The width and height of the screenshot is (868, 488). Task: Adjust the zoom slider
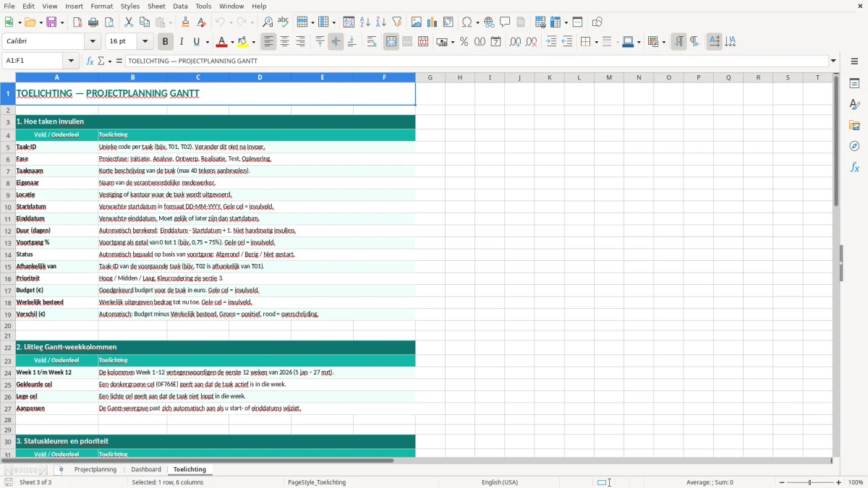point(810,482)
